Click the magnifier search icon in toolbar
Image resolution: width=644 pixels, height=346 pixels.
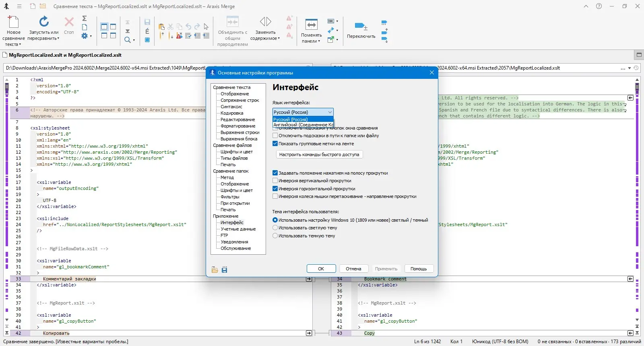pyautogui.click(x=128, y=40)
